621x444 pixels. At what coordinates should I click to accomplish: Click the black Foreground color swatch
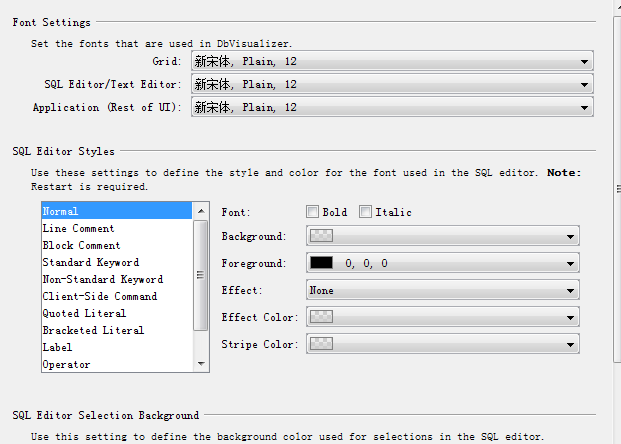[x=321, y=263]
